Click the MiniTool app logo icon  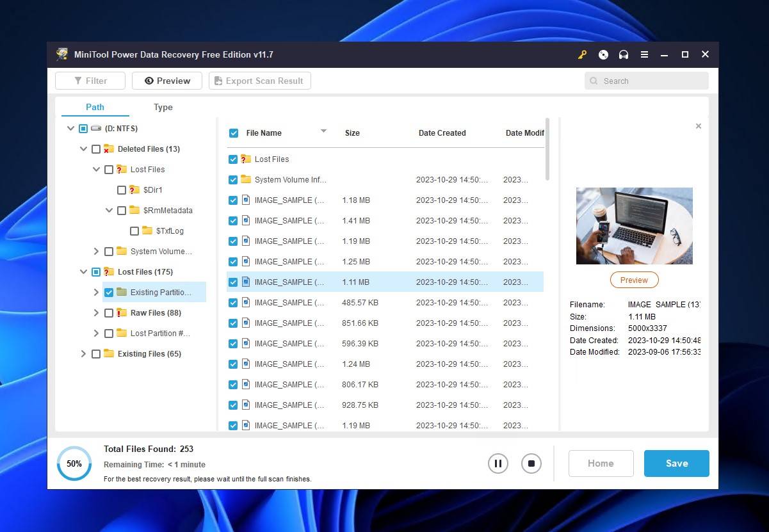62,54
